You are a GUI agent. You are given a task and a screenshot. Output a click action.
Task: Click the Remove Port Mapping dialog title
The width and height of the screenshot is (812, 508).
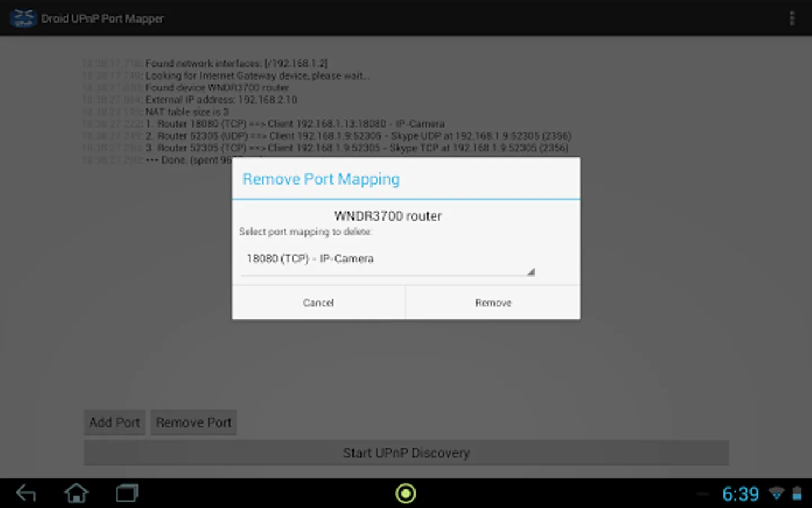321,179
